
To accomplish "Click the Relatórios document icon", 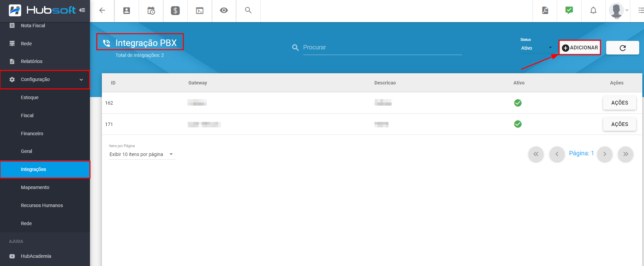I will pyautogui.click(x=12, y=61).
